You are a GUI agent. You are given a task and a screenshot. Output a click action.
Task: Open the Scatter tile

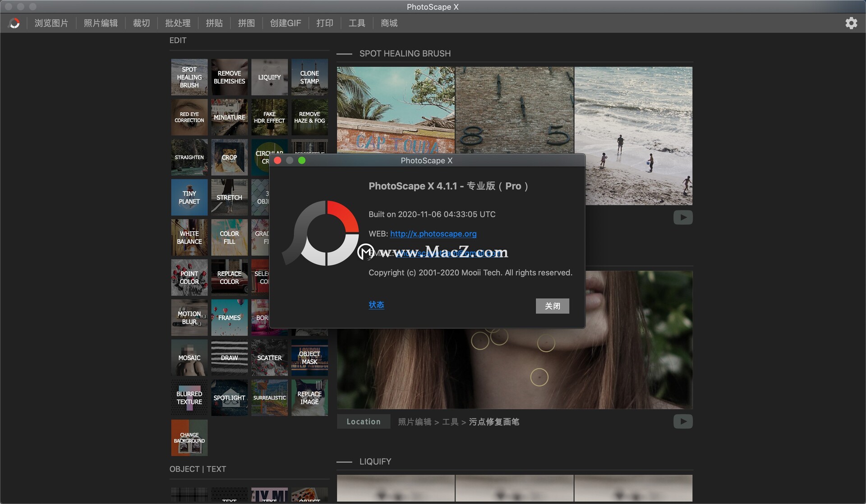[x=269, y=357]
